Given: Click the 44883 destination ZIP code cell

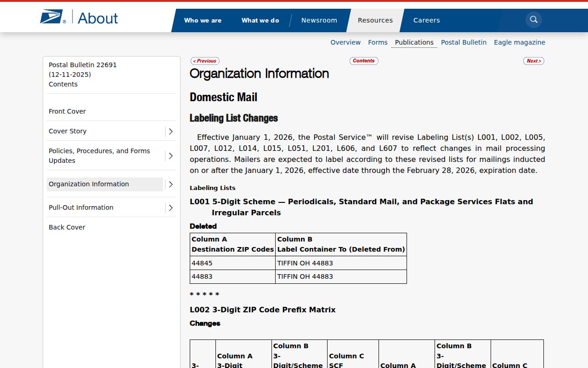Looking at the screenshot, I should (233, 276).
